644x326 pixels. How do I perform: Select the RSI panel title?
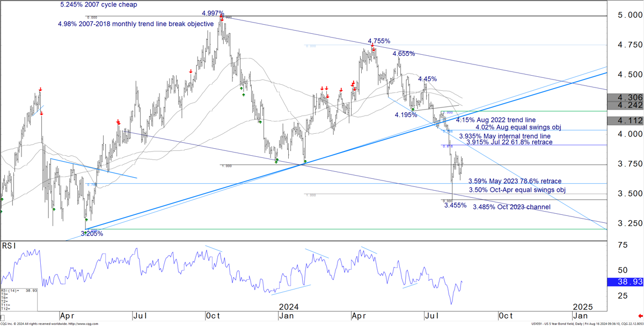9,245
